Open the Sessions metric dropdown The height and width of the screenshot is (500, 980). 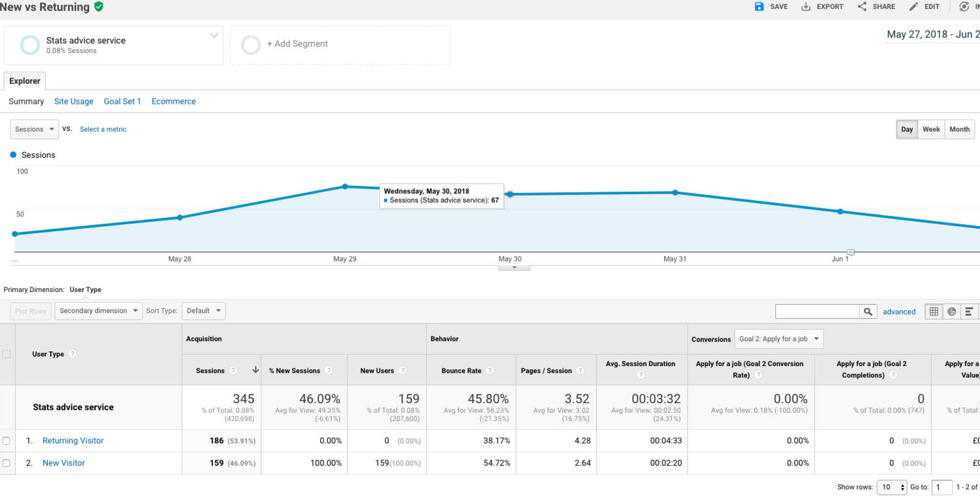(x=34, y=129)
